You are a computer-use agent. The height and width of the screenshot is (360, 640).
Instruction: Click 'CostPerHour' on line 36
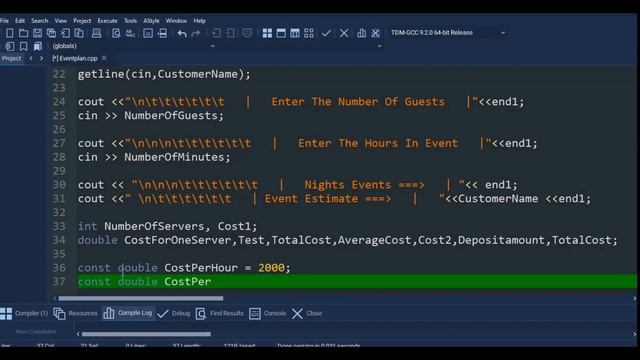coord(201,268)
